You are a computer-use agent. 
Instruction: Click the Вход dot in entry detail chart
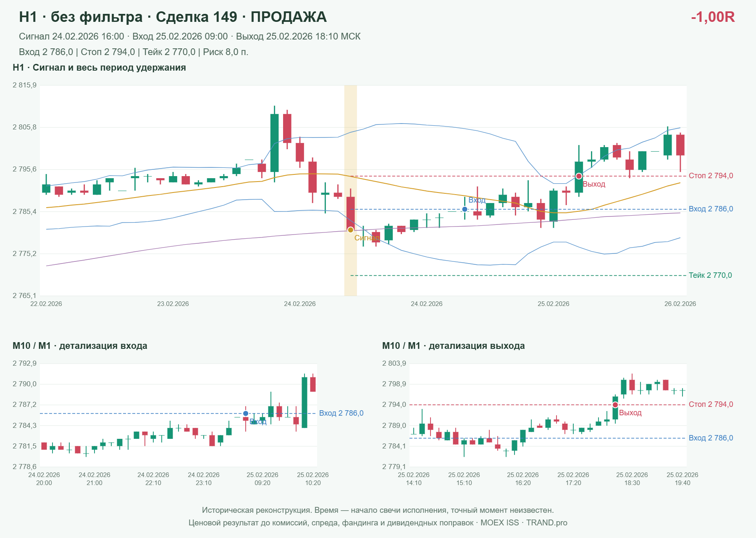[246, 414]
